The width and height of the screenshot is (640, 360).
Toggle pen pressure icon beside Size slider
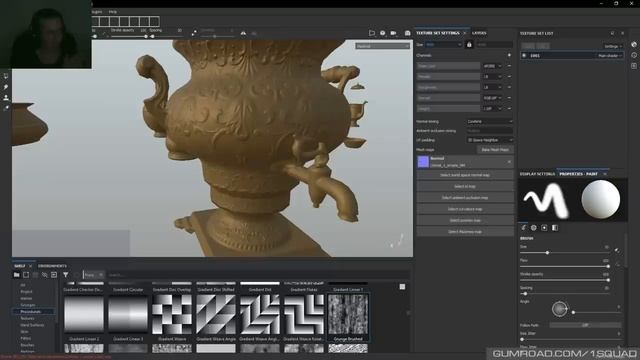(617, 251)
